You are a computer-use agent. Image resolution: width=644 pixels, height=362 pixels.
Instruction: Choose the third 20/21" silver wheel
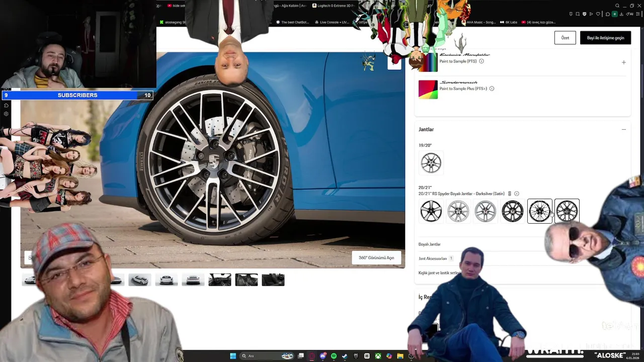(x=486, y=211)
